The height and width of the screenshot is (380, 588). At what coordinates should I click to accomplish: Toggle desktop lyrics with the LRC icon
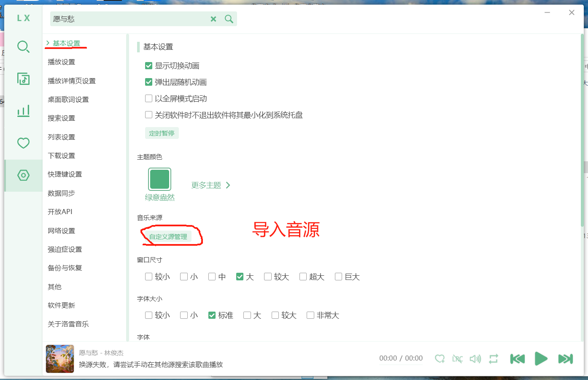click(x=457, y=359)
